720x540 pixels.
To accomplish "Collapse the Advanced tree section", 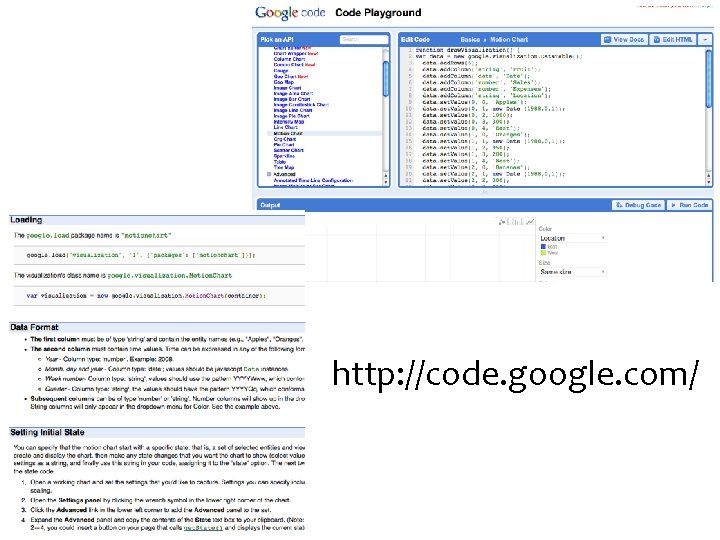I will coord(269,174).
